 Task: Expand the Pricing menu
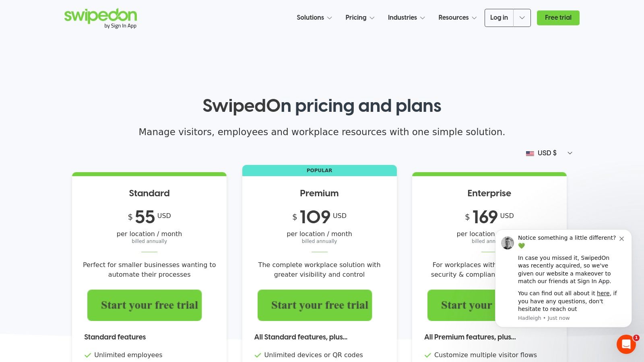[x=360, y=18]
